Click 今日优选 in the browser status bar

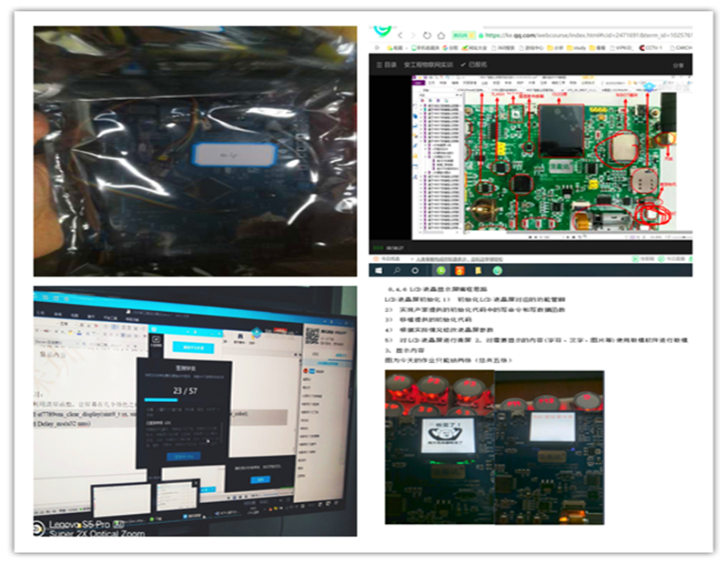pos(387,258)
